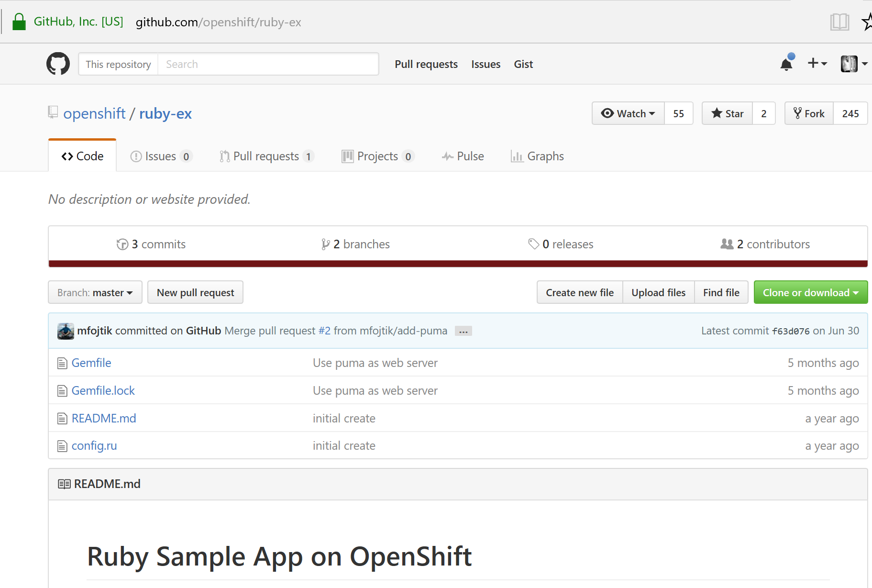Open mfojtik user profile link
The image size is (872, 588).
click(95, 331)
